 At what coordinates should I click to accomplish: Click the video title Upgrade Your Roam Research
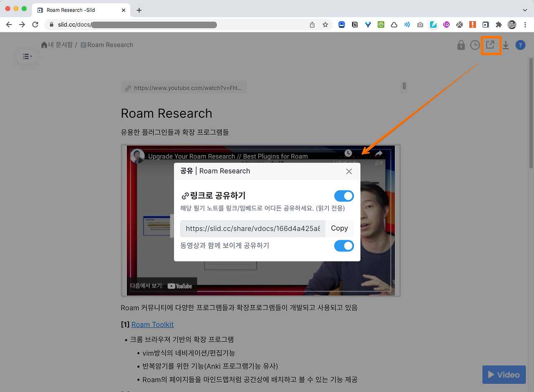click(x=228, y=157)
